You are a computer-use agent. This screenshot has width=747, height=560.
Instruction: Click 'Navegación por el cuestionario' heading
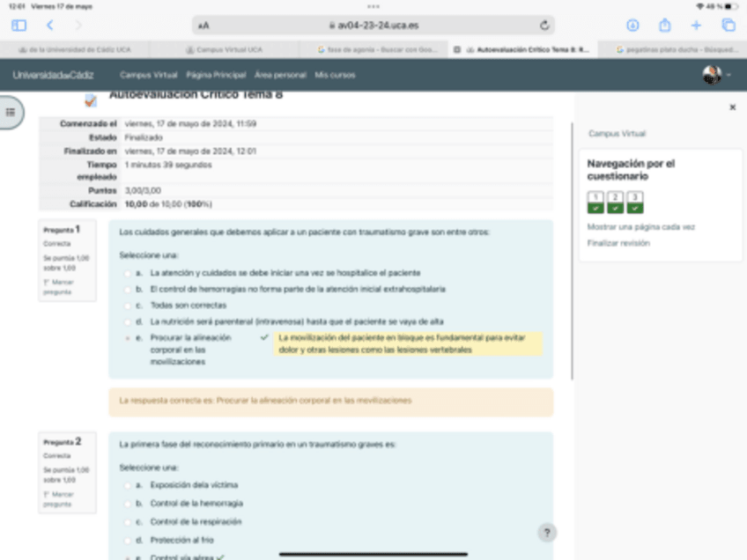tap(631, 170)
